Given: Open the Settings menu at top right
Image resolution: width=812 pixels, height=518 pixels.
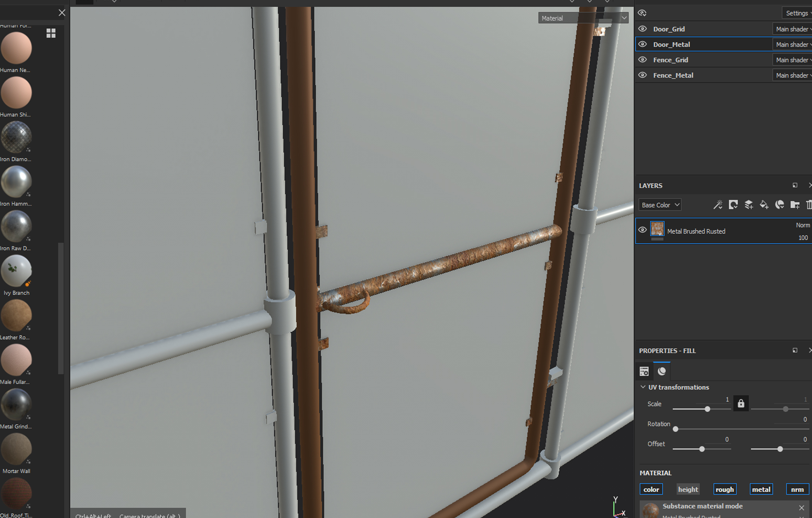Looking at the screenshot, I should [x=797, y=12].
